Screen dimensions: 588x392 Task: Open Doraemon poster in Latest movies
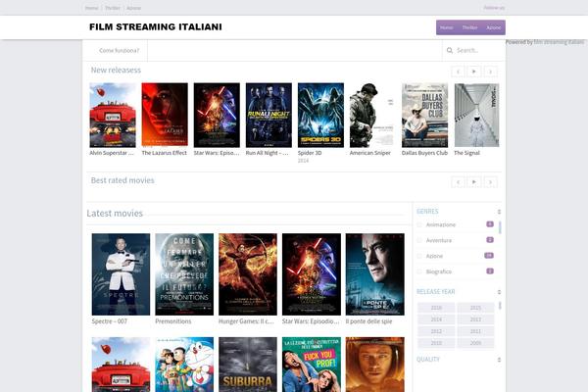(184, 365)
